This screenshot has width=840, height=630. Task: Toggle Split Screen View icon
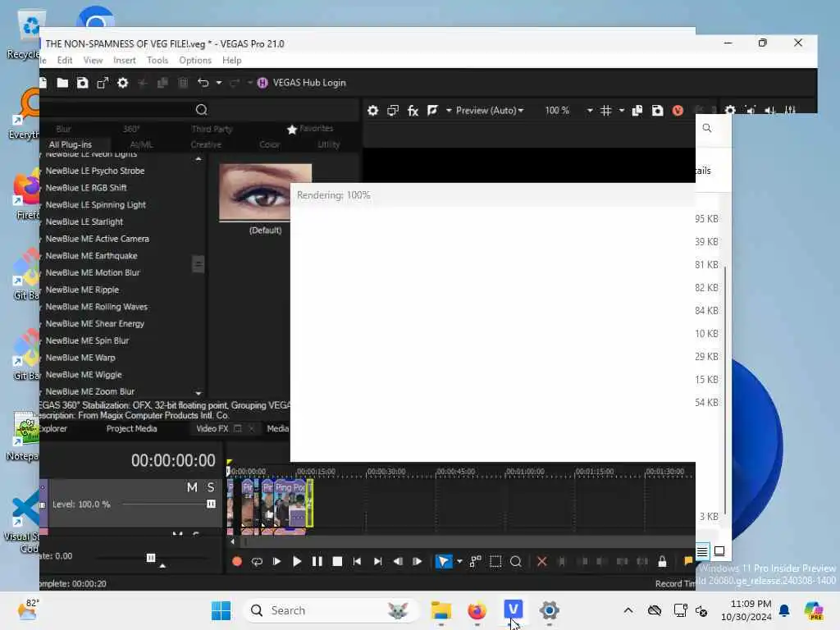(432, 111)
